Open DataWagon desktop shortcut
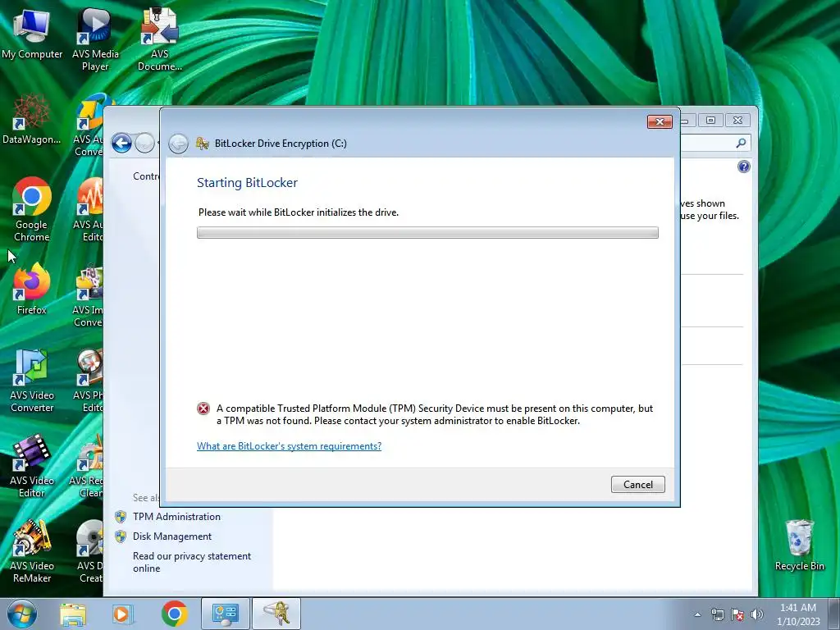 tap(32, 119)
